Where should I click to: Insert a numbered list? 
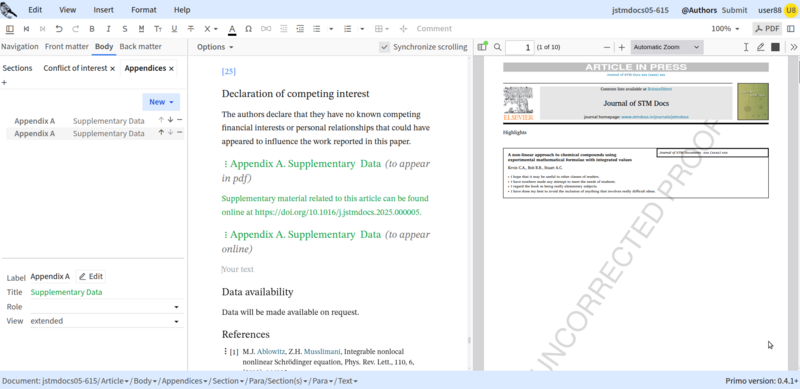click(348, 29)
